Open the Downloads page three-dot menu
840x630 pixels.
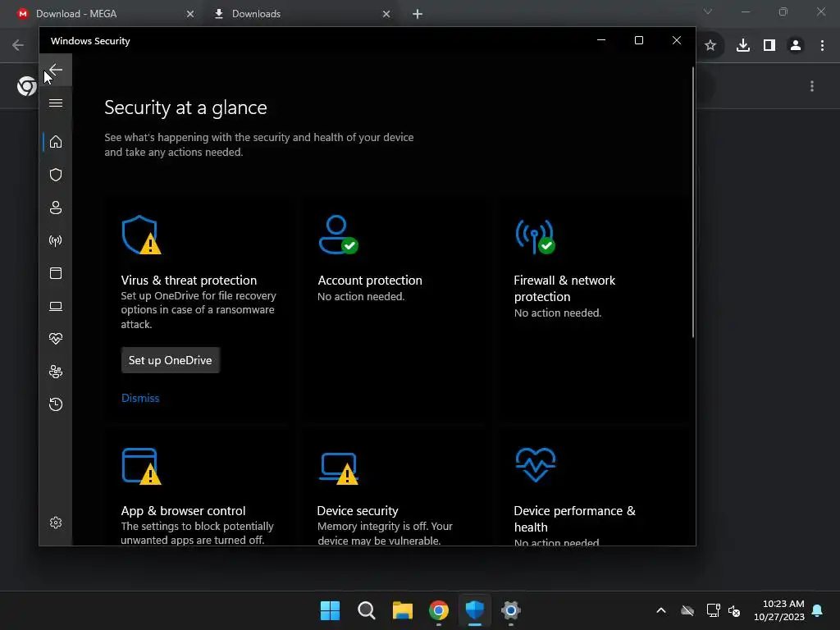pos(812,86)
